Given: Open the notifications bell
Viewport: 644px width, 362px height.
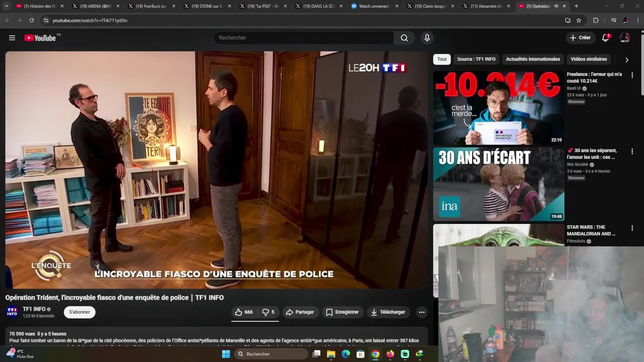Looking at the screenshot, I should pos(606,38).
